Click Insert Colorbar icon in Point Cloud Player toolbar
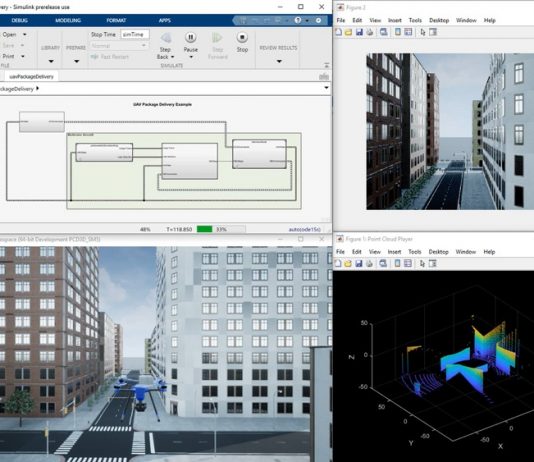Viewport: 534px width, 462px height. pyautogui.click(x=397, y=264)
